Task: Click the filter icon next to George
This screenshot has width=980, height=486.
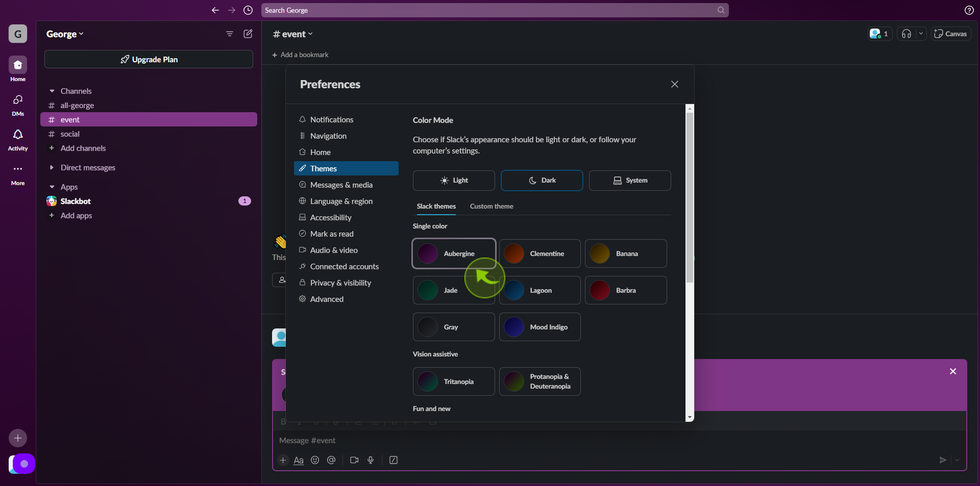Action: coord(230,34)
